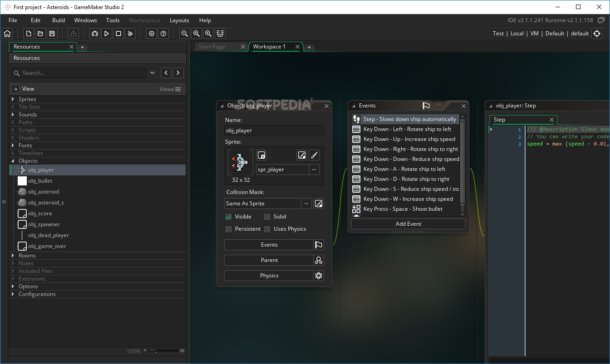Enable the Persistent checkbox

point(229,229)
